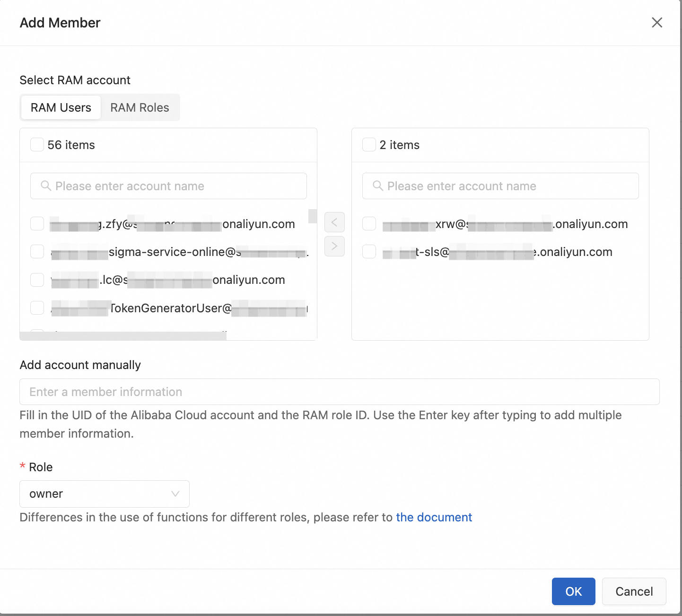Open the Role dropdown showing owner
The width and height of the screenshot is (682, 616).
104,494
